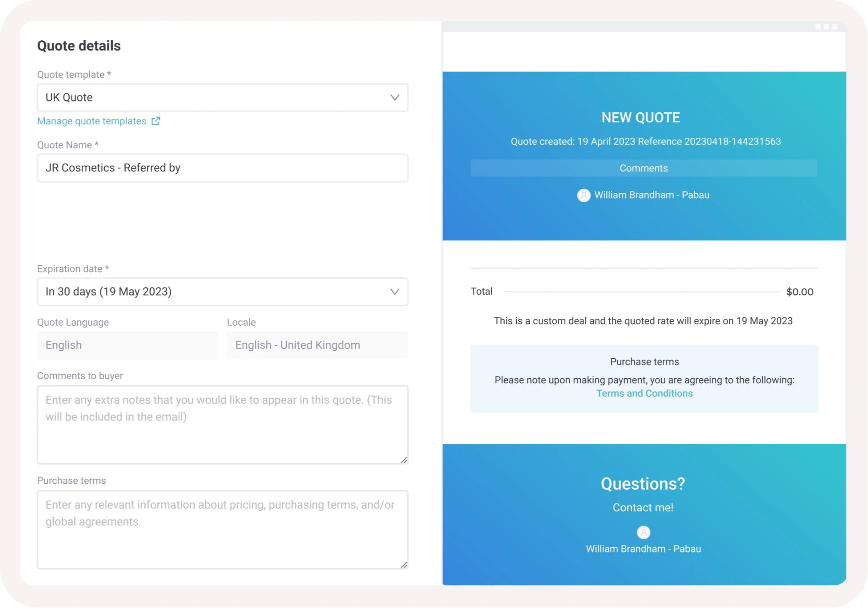This screenshot has width=868, height=608.
Task: Click chevron arrow of Expiration date dropdown
Action: click(394, 292)
